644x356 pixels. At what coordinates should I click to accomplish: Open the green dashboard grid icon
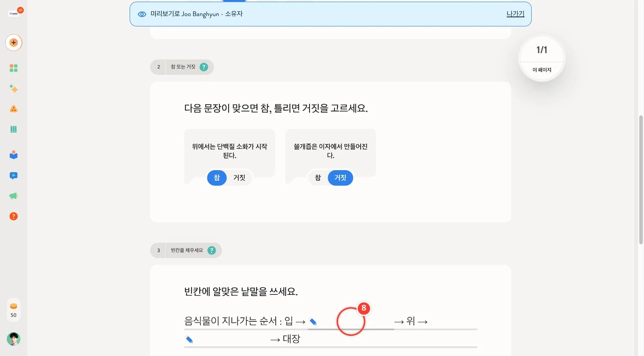point(14,68)
